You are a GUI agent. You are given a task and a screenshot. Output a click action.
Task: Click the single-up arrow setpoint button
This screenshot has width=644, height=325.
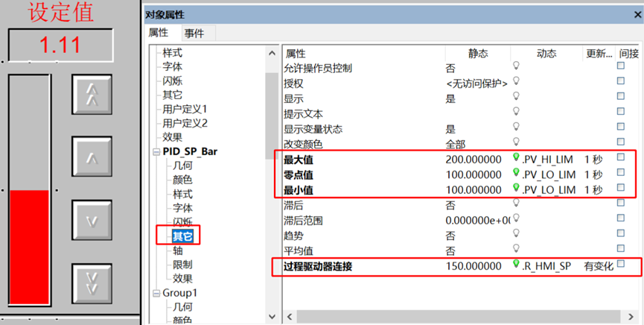[92, 157]
